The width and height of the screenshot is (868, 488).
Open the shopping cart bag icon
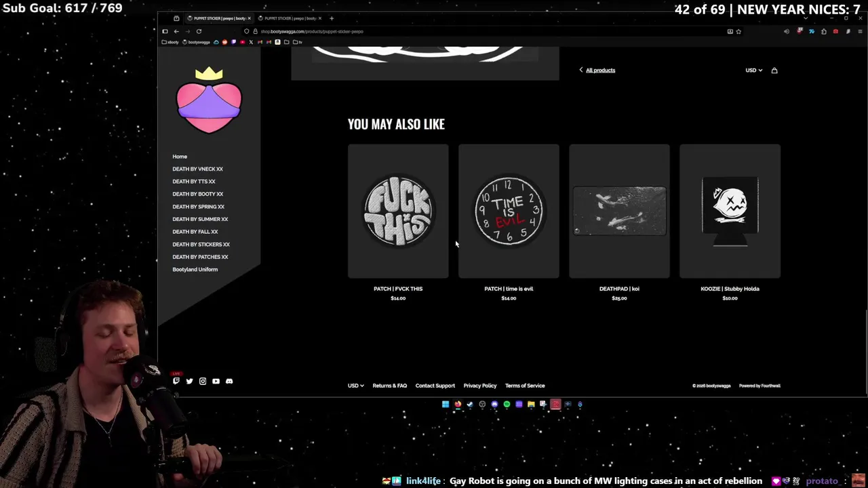coord(774,70)
